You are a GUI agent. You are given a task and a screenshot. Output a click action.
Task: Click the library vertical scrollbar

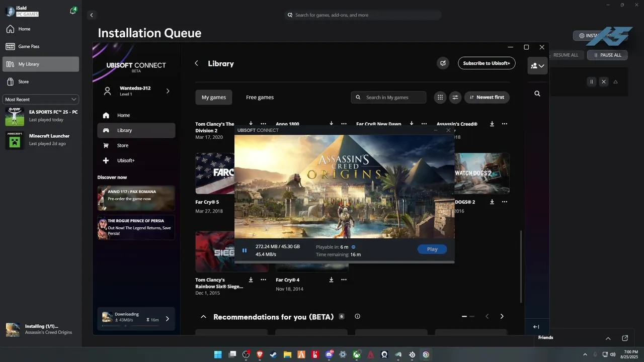[x=521, y=266]
